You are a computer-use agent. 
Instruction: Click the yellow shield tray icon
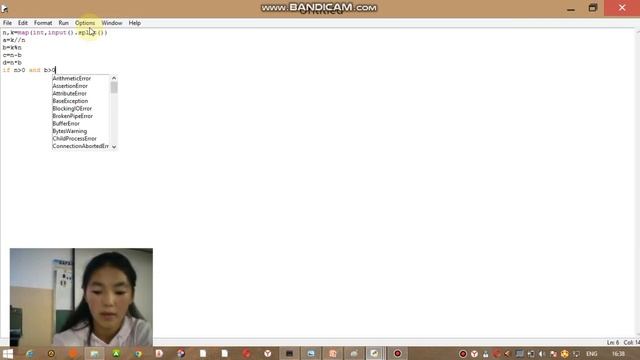point(565,354)
